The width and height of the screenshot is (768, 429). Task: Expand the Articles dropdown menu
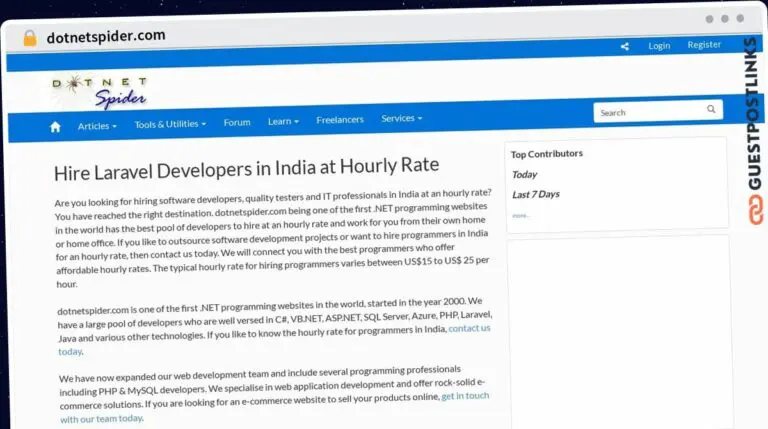[97, 126]
